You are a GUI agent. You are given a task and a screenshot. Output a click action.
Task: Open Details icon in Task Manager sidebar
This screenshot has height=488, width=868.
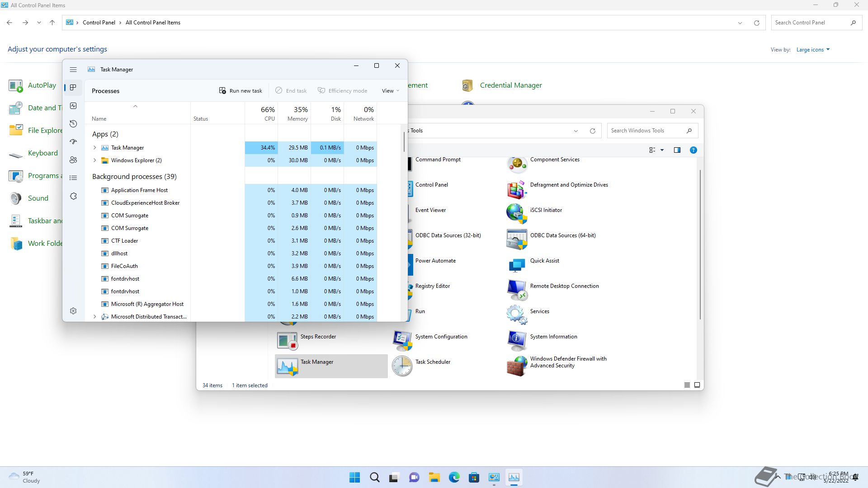pos(73,178)
